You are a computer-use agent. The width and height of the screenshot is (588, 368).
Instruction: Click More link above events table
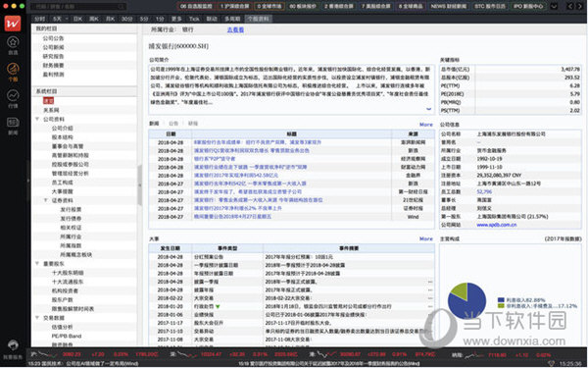pyautogui.click(x=426, y=238)
